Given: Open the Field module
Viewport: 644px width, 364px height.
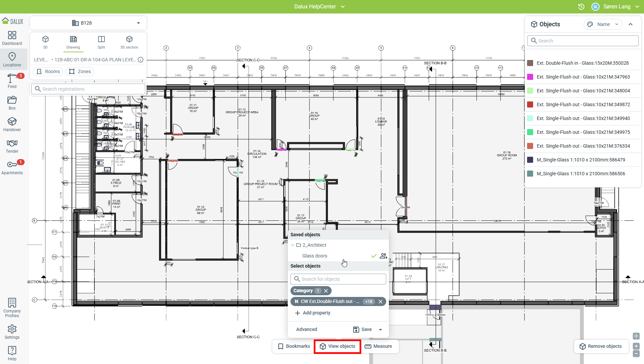Looking at the screenshot, I should coord(12,81).
